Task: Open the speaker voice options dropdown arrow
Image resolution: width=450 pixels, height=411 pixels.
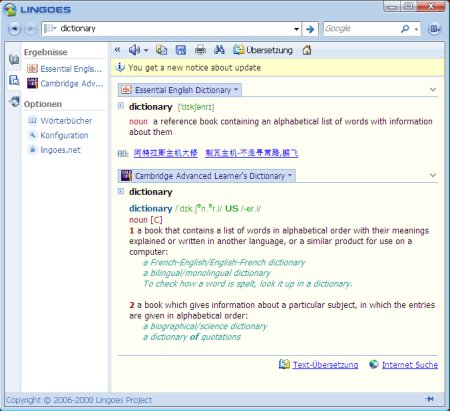Action: tap(146, 51)
